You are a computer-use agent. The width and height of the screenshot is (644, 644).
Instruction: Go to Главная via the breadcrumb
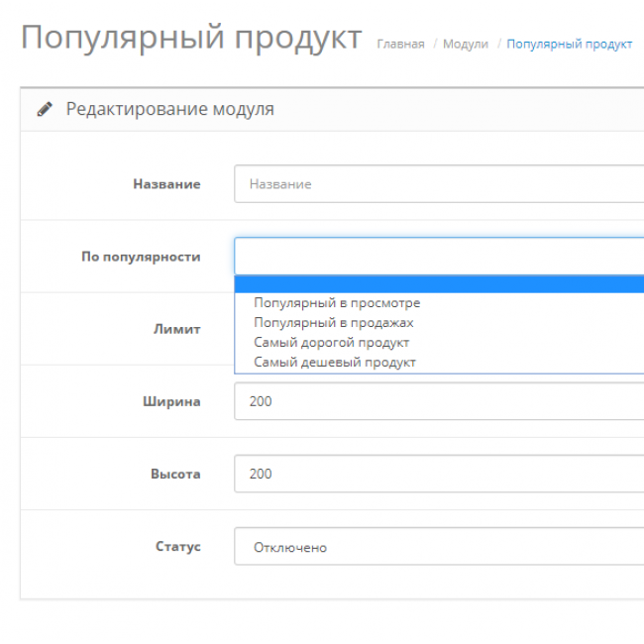(x=400, y=45)
